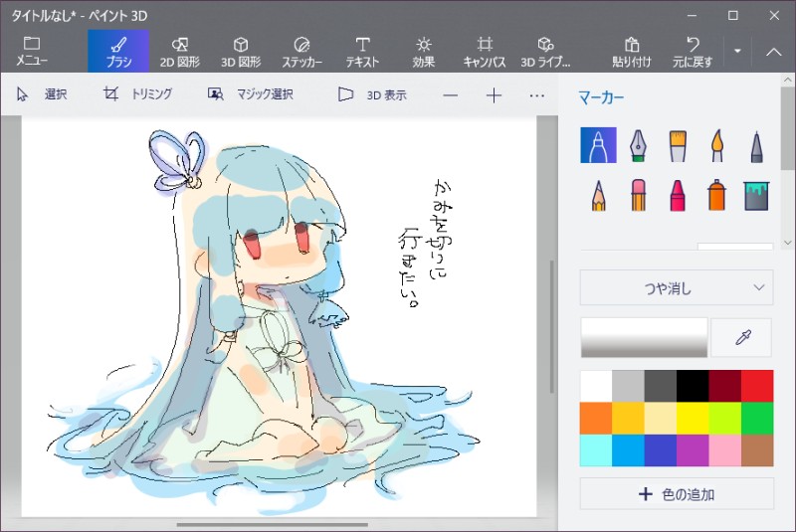Viewport: 796px width, 532px height.
Task: Toggle 3D 表示 view
Action: coord(372,94)
